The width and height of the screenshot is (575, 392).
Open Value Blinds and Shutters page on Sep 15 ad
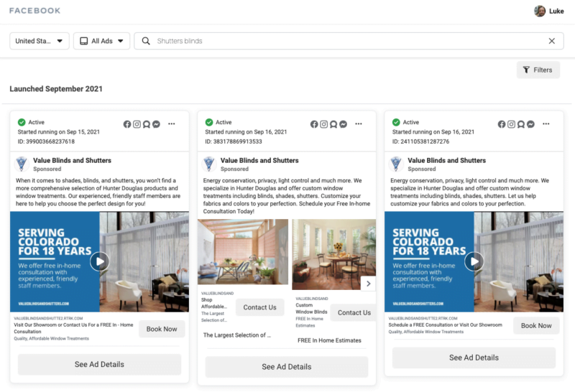coord(73,161)
